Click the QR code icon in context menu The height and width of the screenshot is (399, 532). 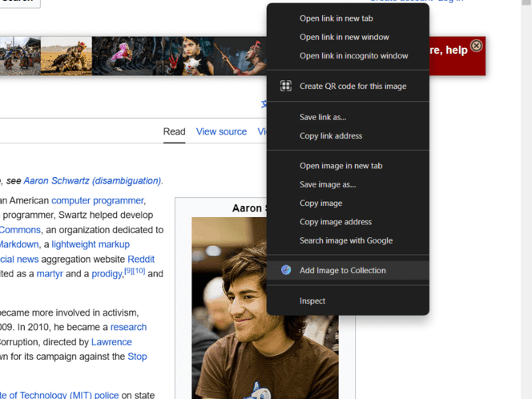click(286, 86)
